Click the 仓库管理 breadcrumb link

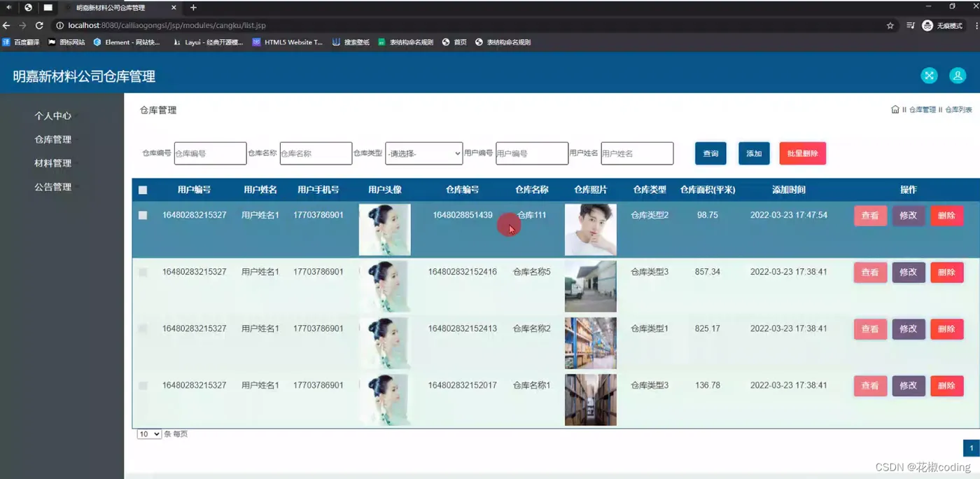pyautogui.click(x=922, y=110)
